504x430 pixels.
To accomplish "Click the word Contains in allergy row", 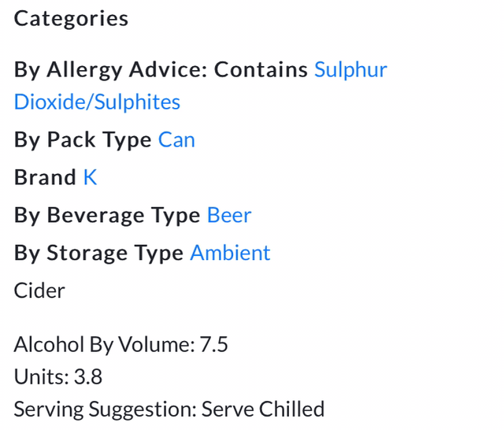I will coord(261,69).
